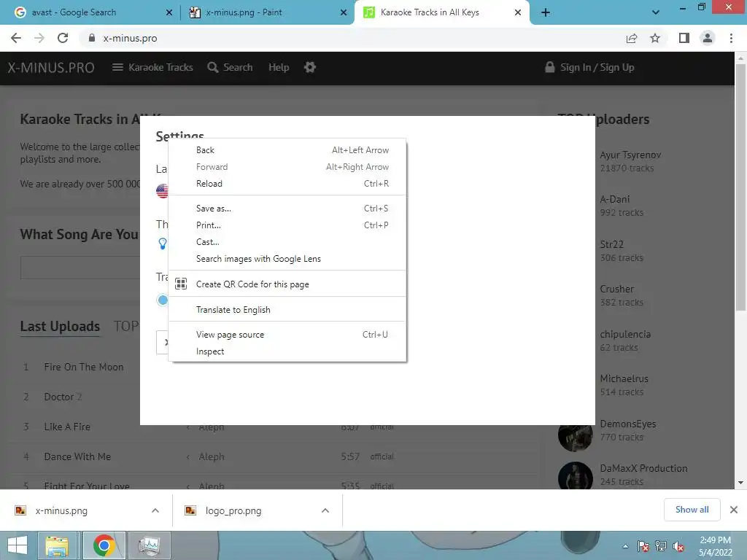The height and width of the screenshot is (560, 747).
Task: Open Crusher uploader profile
Action: 617,289
